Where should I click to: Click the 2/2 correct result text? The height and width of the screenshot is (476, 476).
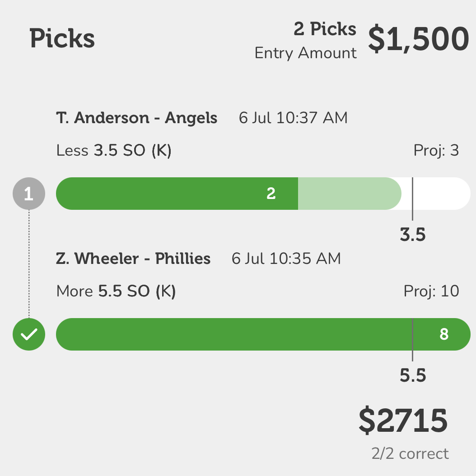point(410,454)
